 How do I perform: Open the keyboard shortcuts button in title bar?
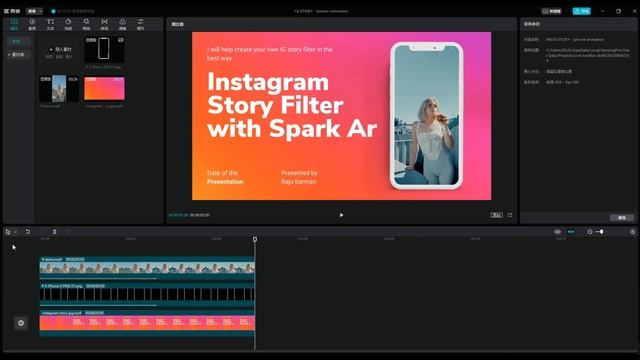pyautogui.click(x=551, y=11)
